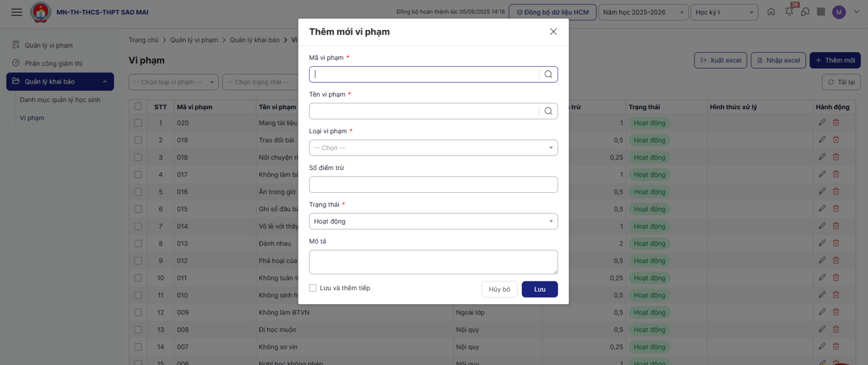Open the apps grid icon in header
The image size is (868, 365).
point(821,12)
